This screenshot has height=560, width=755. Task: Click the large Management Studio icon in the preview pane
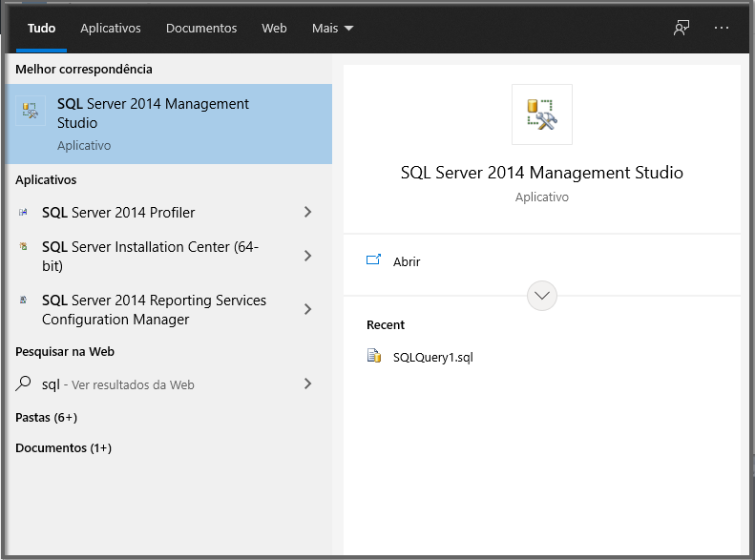pos(542,114)
